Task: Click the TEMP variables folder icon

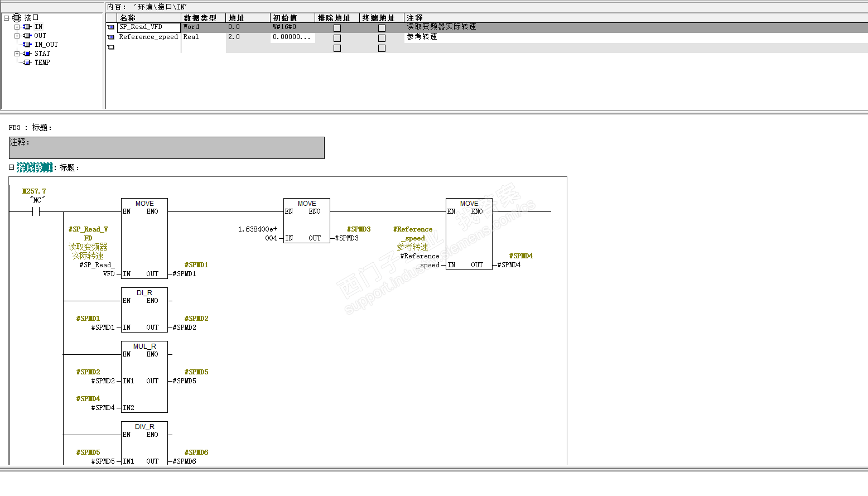Action: (x=27, y=62)
